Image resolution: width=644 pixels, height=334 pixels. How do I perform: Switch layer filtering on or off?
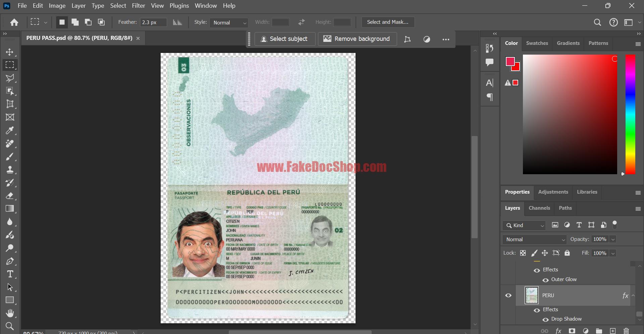(x=615, y=225)
